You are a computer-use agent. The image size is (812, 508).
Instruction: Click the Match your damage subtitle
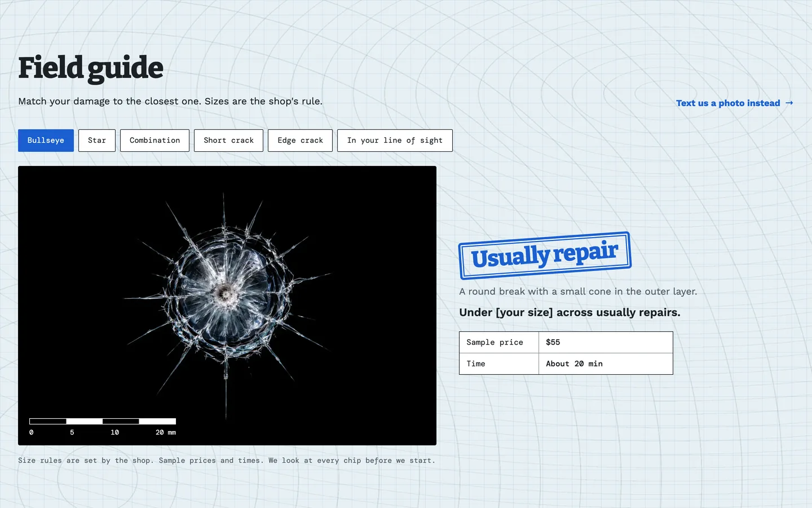click(x=170, y=102)
